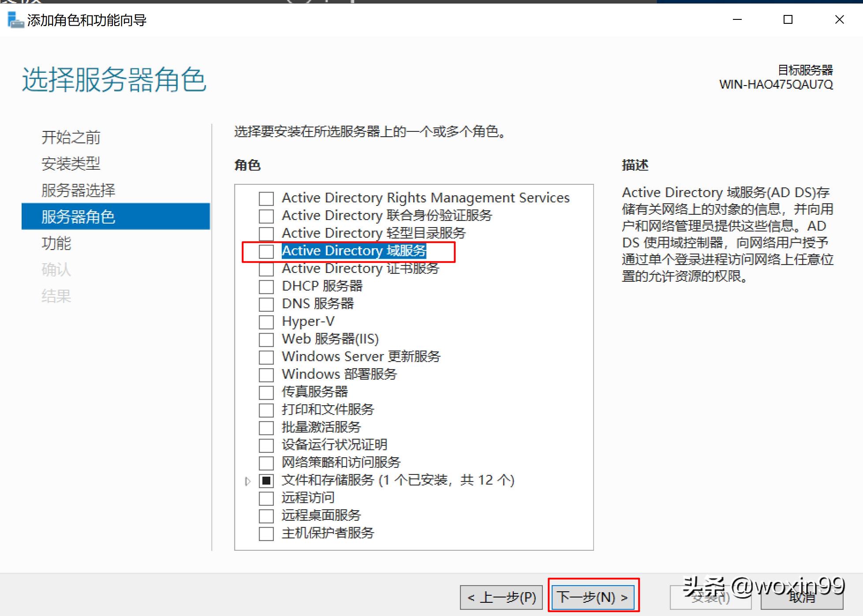Click the 上一步(P) button
Viewport: 863px width, 616px height.
[501, 597]
